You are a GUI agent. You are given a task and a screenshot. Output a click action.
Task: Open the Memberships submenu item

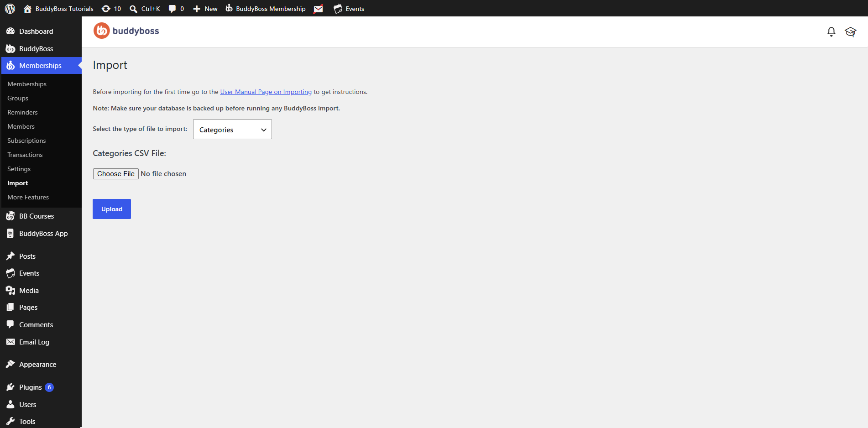click(x=27, y=84)
